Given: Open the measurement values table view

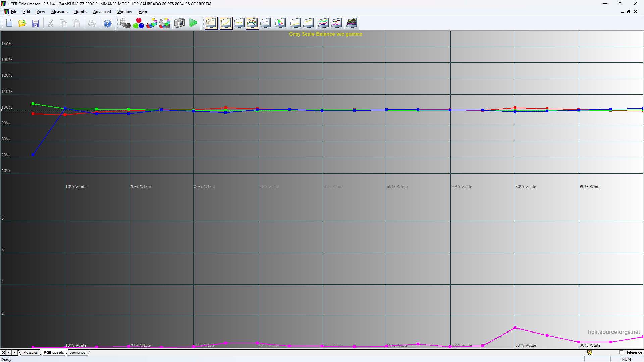Looking at the screenshot, I should tap(211, 23).
